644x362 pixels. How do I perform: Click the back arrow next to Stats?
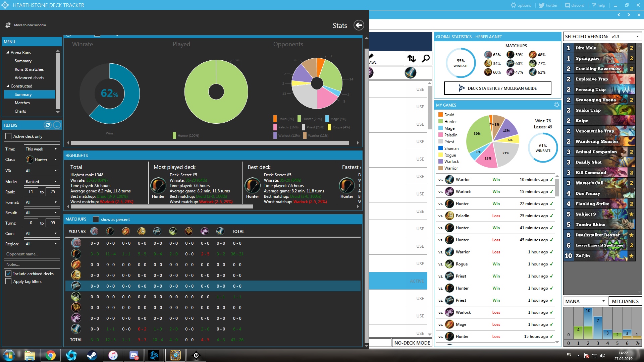[359, 25]
